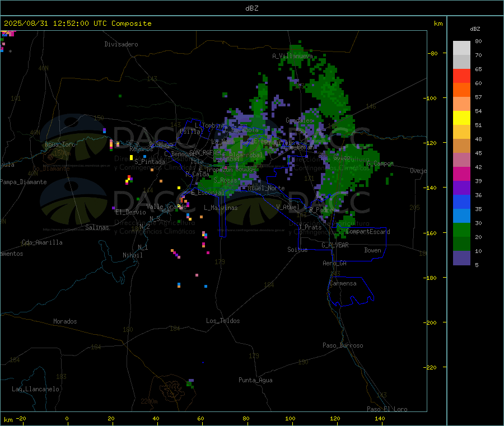Click the slate purple 5-10 dBZ legend swatch

pyautogui.click(x=461, y=258)
